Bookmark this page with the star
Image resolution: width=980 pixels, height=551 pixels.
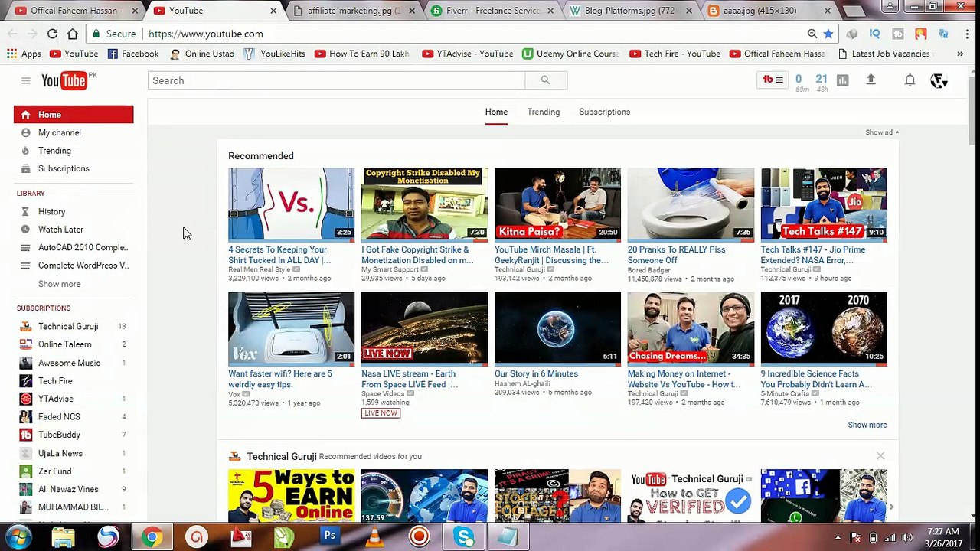(x=828, y=34)
